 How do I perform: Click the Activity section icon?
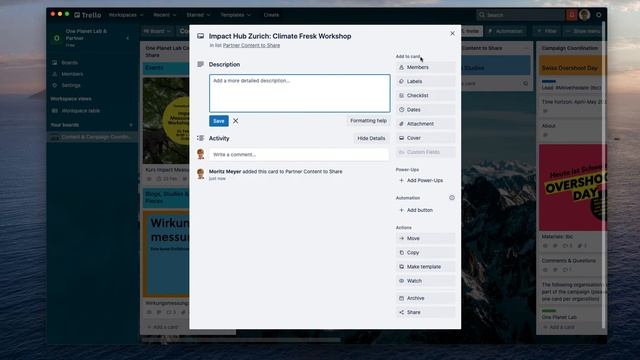pyautogui.click(x=200, y=138)
